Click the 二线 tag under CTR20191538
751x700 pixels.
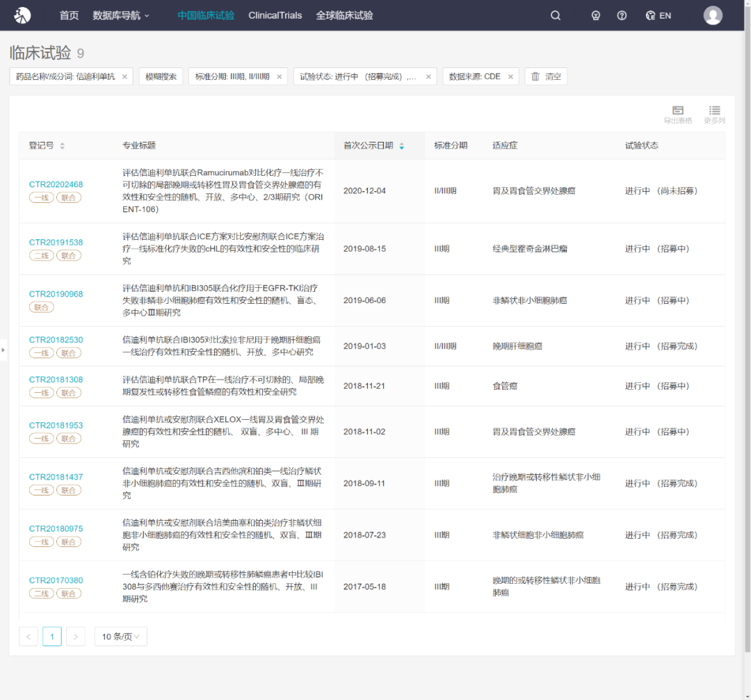(42, 256)
